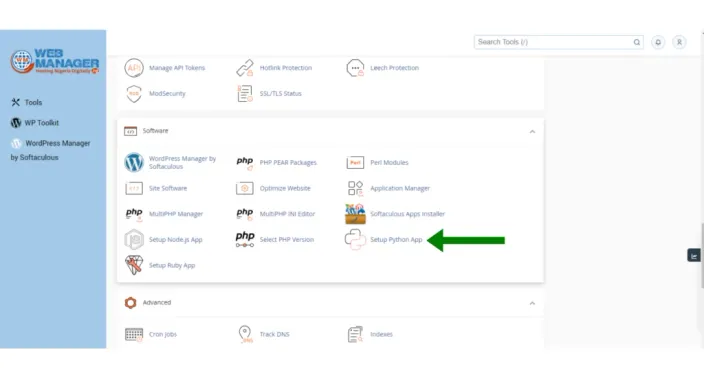Launch Softaculous Apps Installer icon
This screenshot has height=380, width=704.
[x=355, y=214]
